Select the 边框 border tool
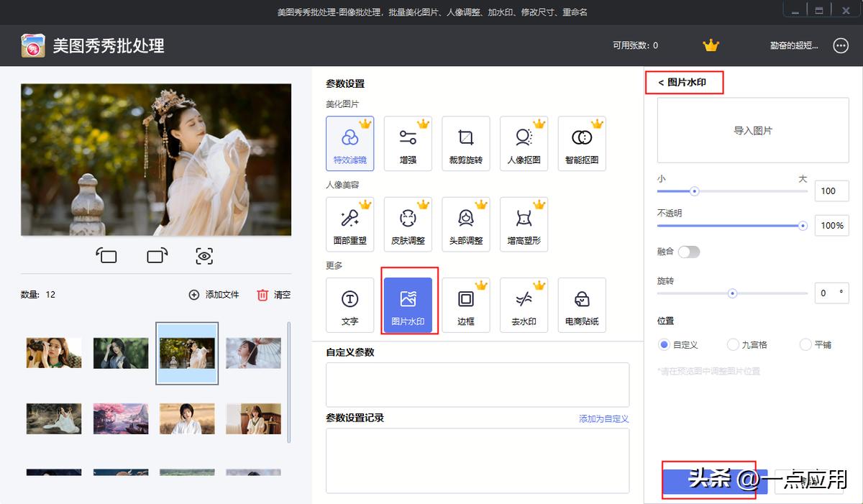The height and width of the screenshot is (504, 863). coord(465,305)
